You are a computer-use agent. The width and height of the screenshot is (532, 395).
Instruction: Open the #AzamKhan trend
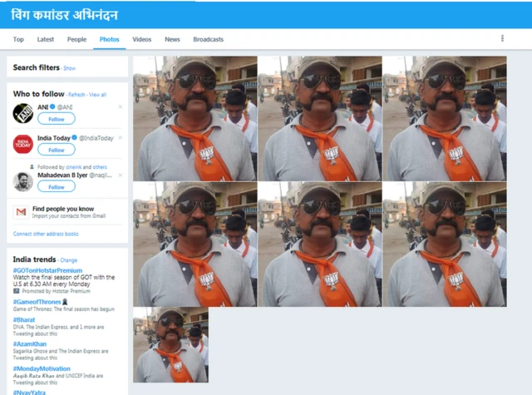point(30,343)
